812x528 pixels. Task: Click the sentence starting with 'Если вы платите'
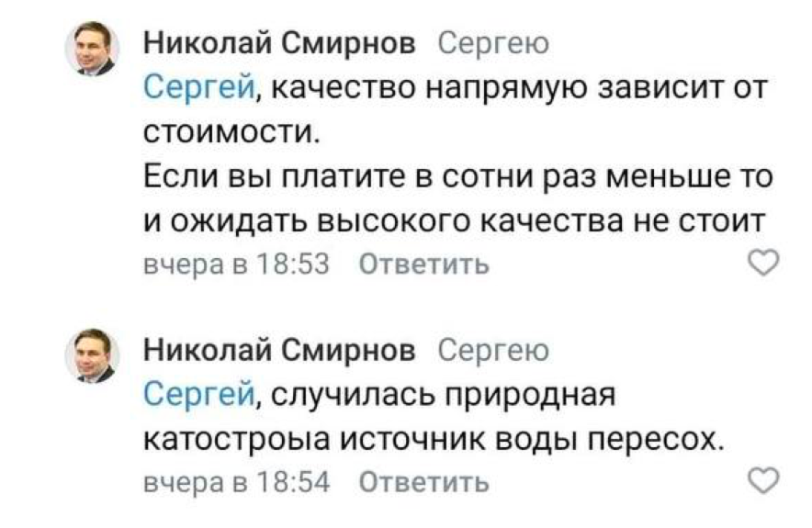click(x=457, y=177)
